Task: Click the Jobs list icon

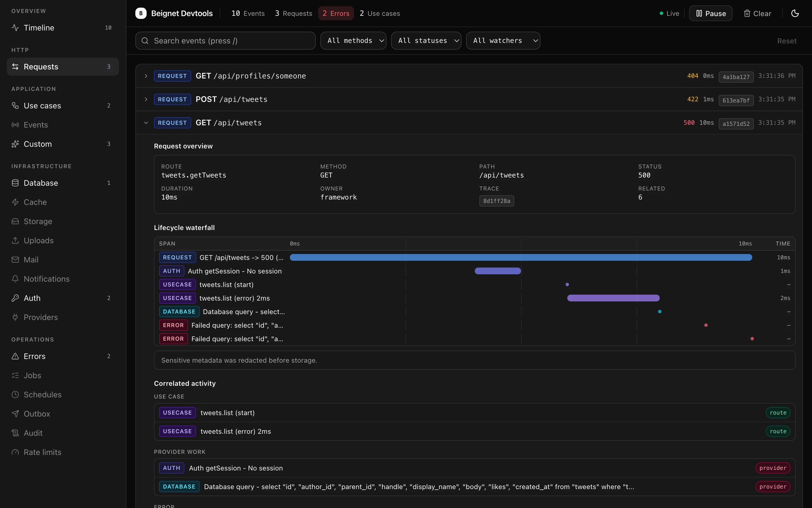Action: 15,375
